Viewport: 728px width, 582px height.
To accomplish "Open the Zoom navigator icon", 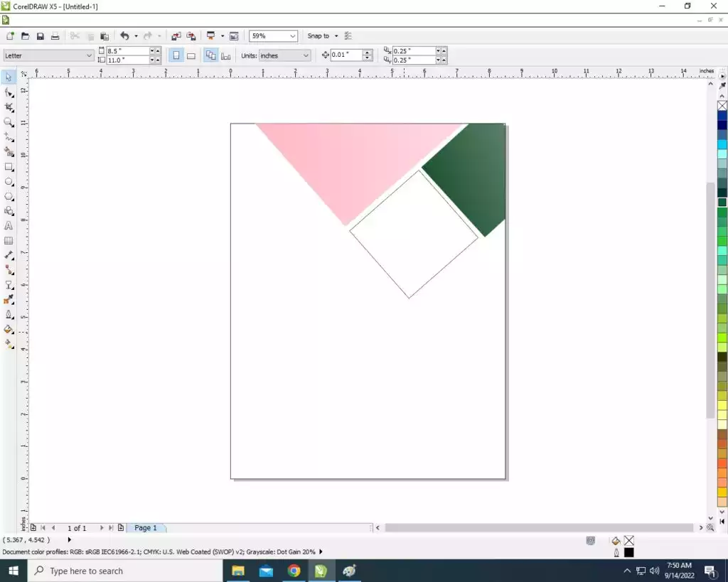I will coord(710,528).
